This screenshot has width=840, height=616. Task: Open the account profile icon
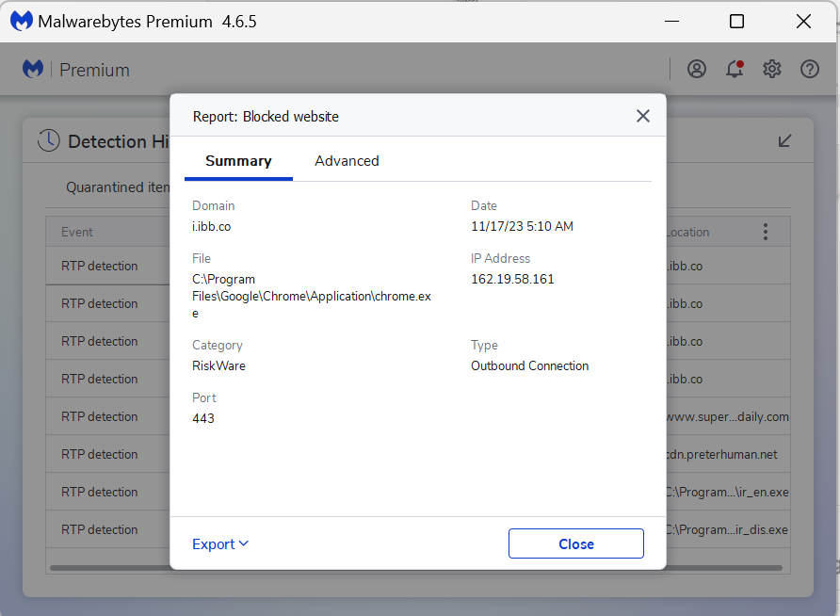tap(697, 69)
